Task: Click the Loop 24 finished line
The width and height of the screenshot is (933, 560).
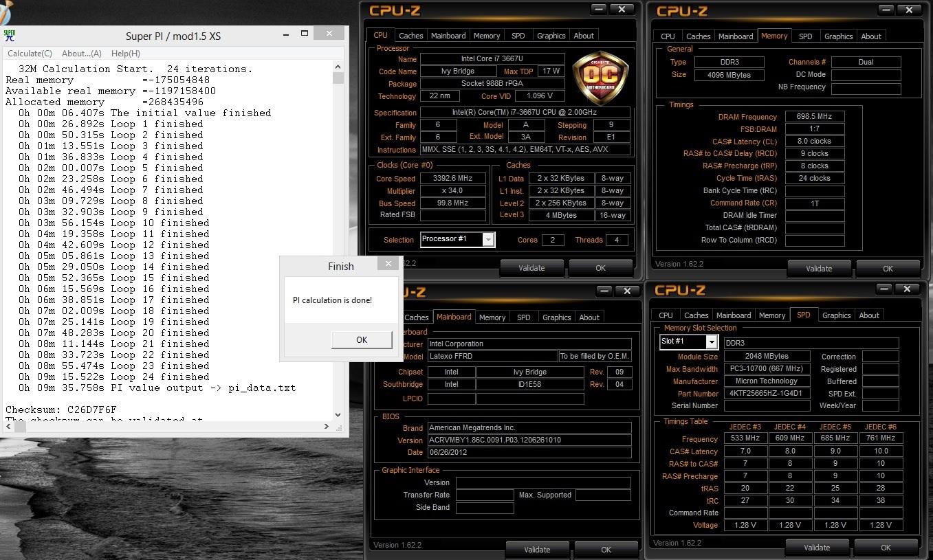Action: pos(111,377)
